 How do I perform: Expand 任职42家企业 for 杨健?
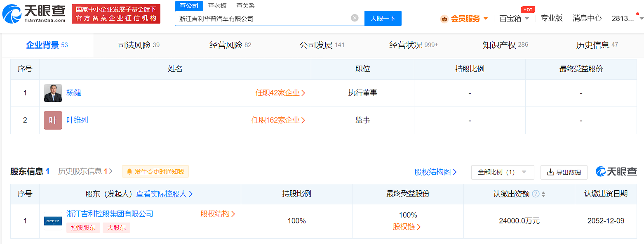[x=280, y=93]
